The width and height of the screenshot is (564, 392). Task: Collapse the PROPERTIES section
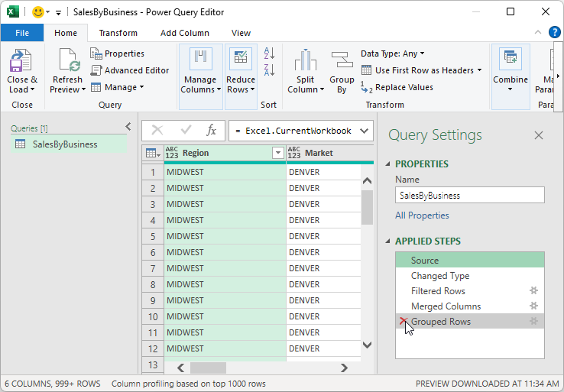387,164
